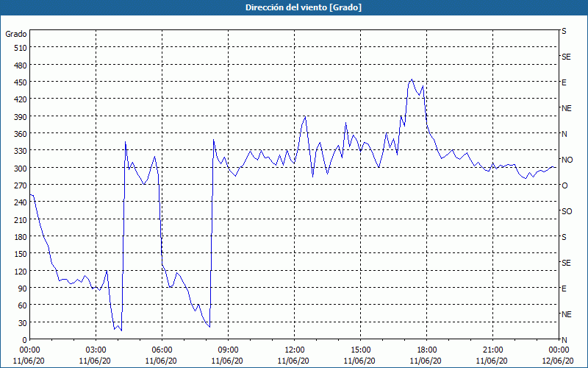Click the 360 degree axis label
588x368 pixels.
[x=21, y=134]
